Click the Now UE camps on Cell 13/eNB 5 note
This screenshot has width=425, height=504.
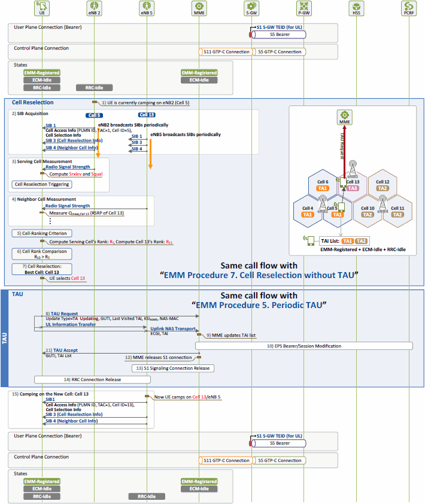click(187, 397)
